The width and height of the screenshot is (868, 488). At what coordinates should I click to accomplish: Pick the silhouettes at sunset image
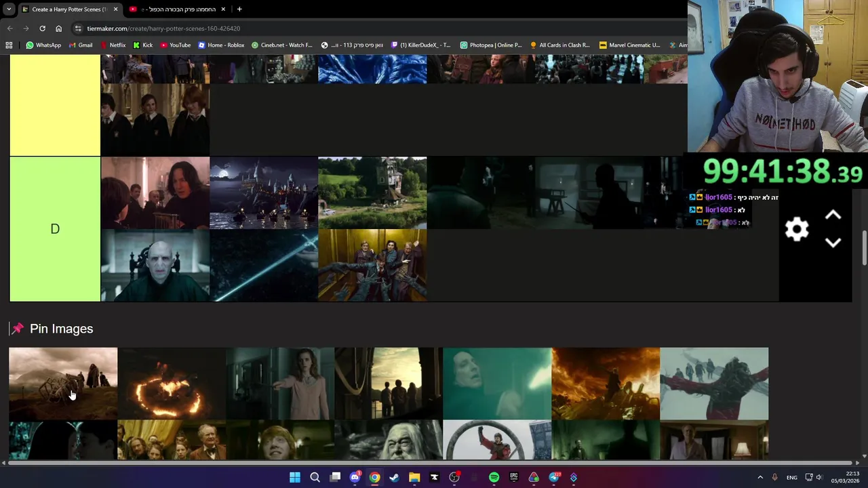tap(389, 384)
